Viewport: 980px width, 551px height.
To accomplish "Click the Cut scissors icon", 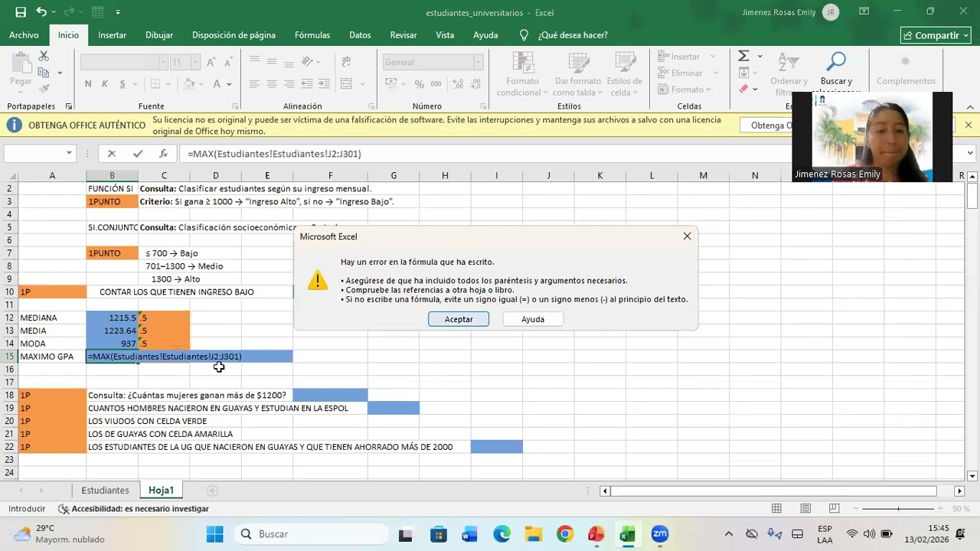I will (44, 57).
